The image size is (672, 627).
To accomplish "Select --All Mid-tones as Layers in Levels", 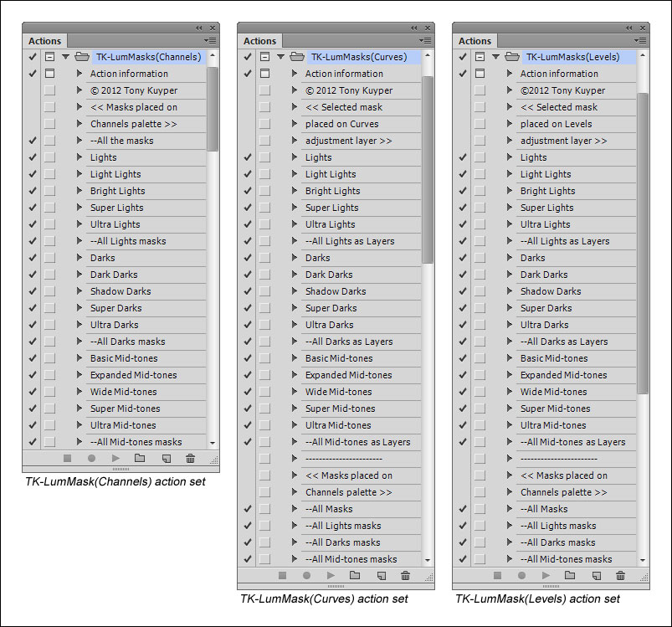I will (573, 442).
